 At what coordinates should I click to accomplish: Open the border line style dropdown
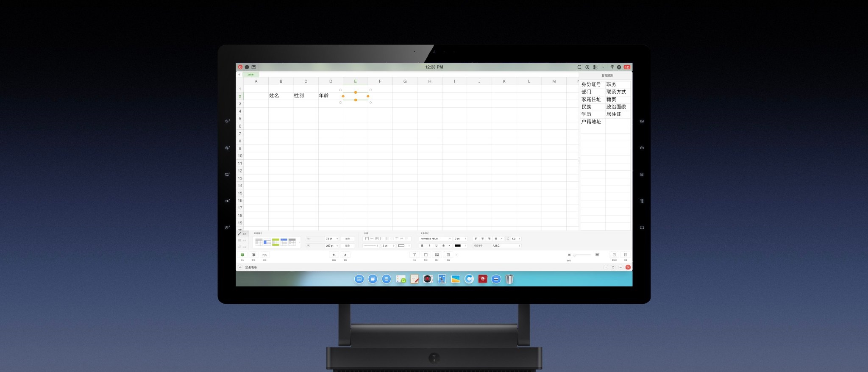pos(371,246)
